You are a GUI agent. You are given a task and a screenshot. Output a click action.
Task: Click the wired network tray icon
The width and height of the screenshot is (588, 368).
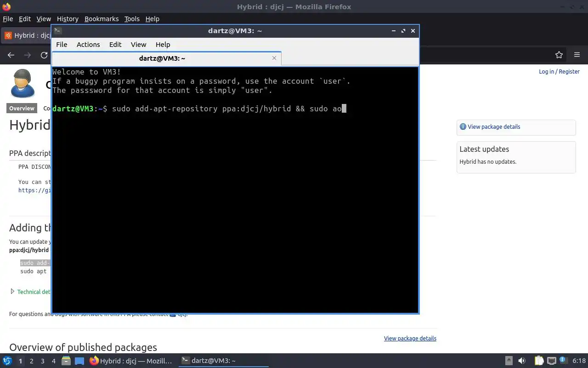click(x=552, y=361)
